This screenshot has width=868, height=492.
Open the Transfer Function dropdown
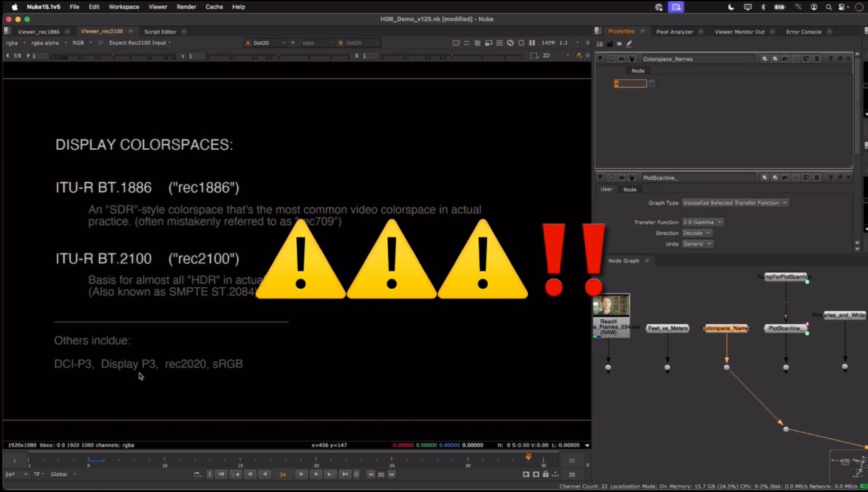pos(702,222)
